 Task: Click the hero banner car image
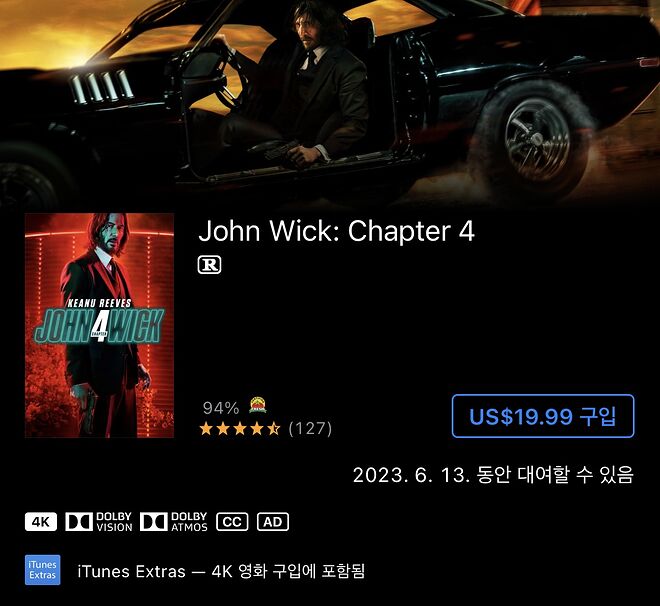pos(330,101)
